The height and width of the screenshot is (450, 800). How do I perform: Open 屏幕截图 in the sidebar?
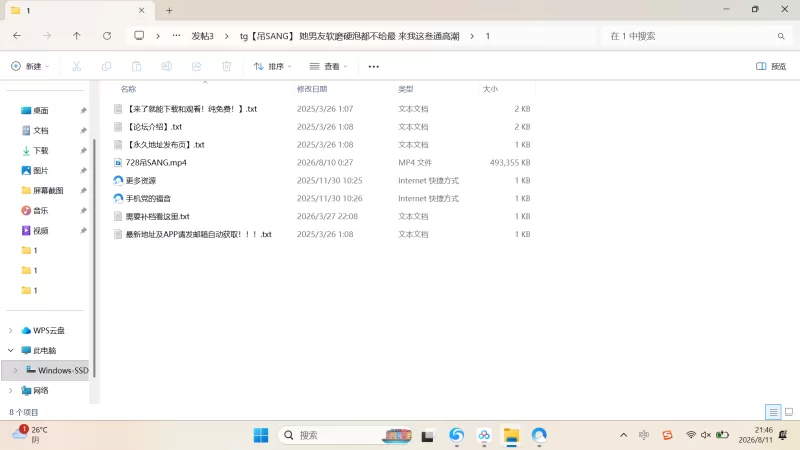click(x=48, y=190)
